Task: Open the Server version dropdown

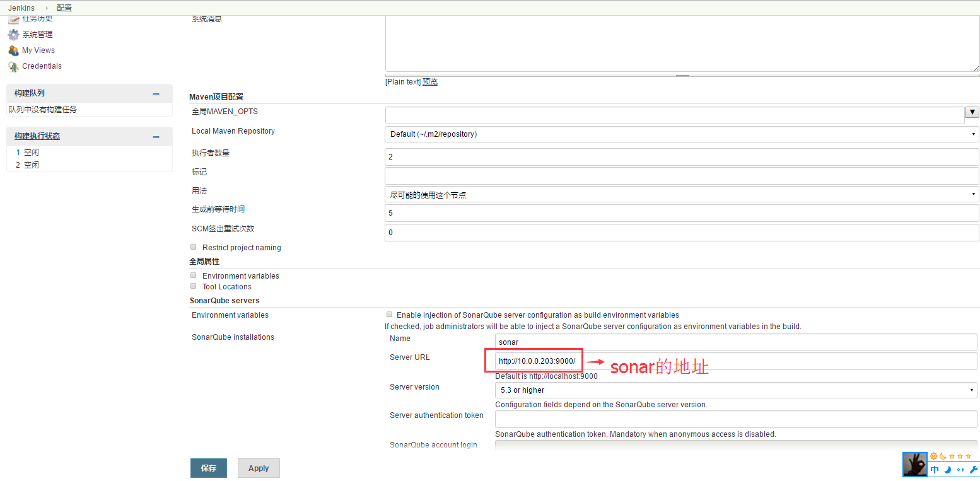Action: (x=736, y=390)
